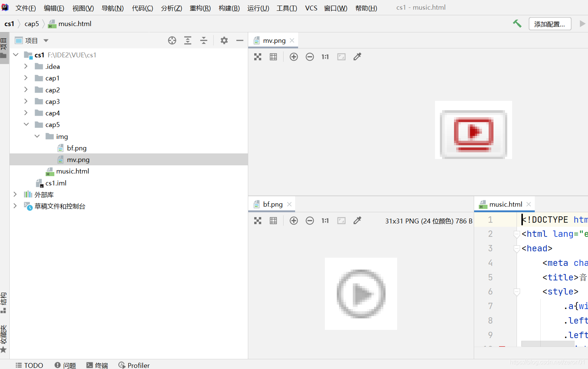588x369 pixels.
Task: Fit bf.png zoom to window
Action: 341,221
